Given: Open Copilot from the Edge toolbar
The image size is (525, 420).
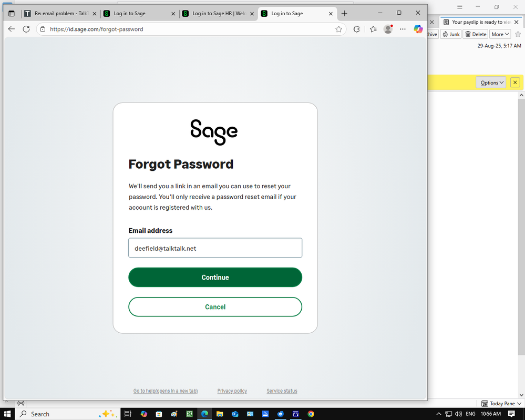Looking at the screenshot, I should (418, 29).
